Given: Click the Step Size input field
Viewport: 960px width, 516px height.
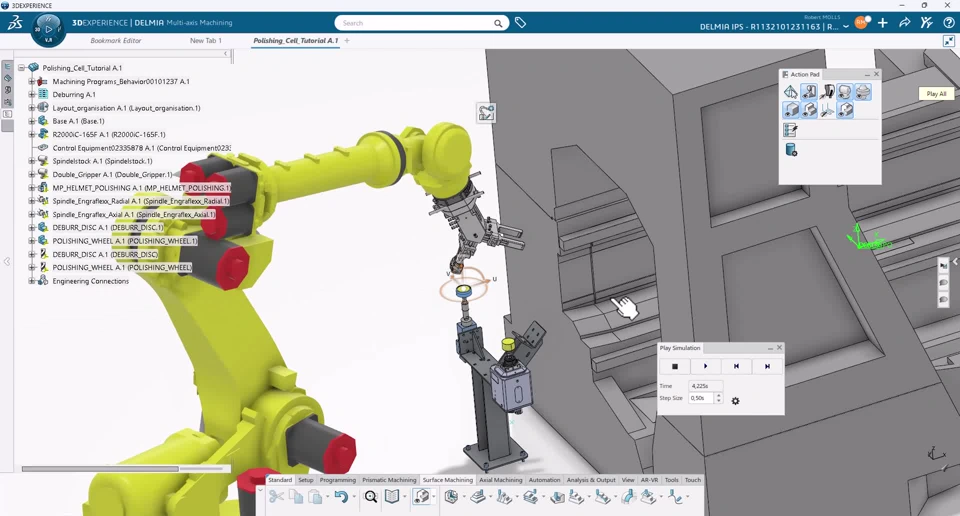Looking at the screenshot, I should click(x=702, y=398).
